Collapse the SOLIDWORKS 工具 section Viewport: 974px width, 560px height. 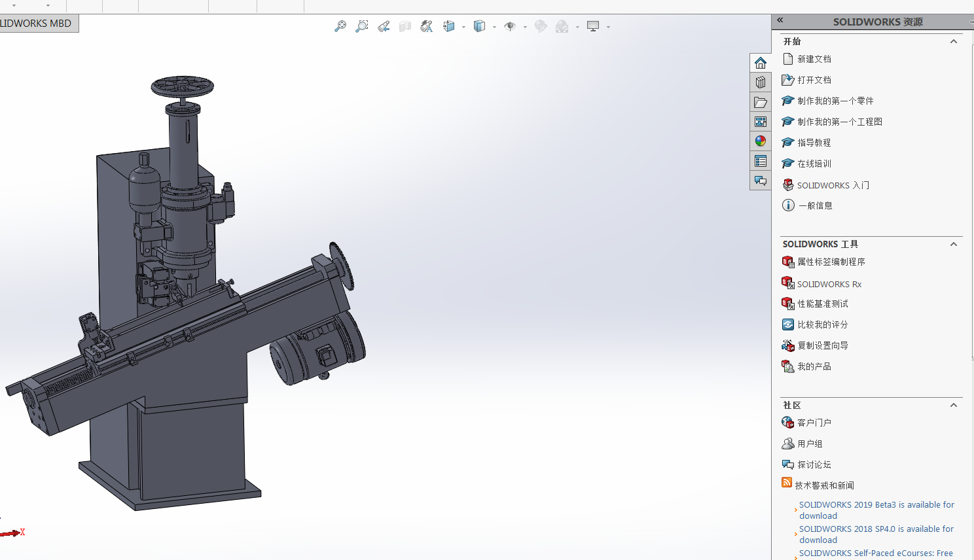coord(954,244)
